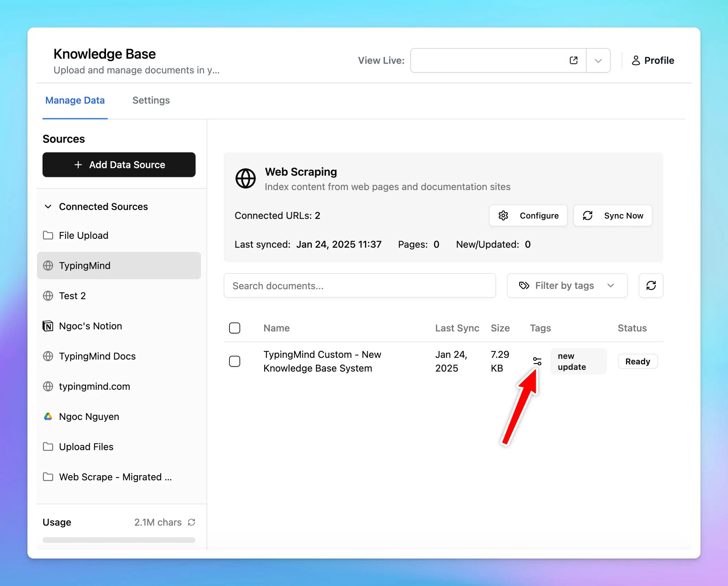Select typingmind.com source
Screen dimensions: 728x586
119,386
